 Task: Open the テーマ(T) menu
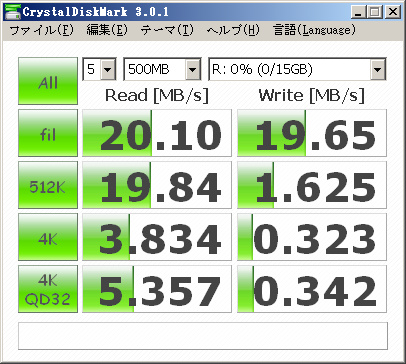tap(167, 30)
